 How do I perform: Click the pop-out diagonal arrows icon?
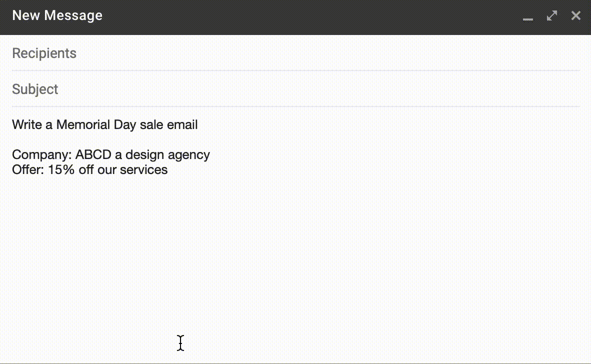click(551, 15)
